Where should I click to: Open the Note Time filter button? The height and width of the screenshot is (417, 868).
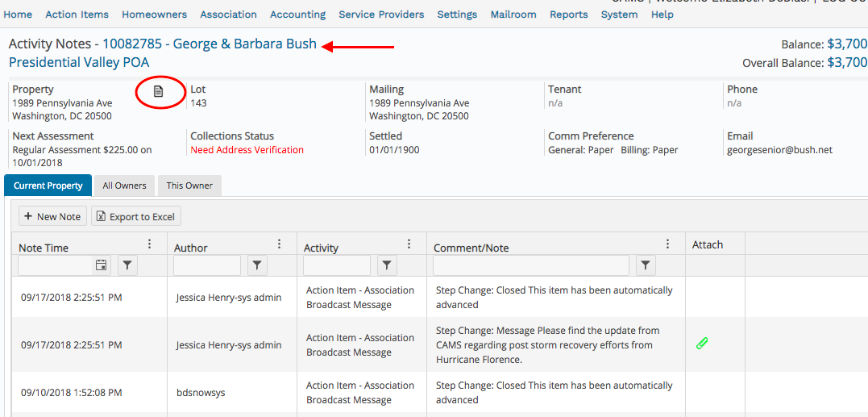click(127, 266)
